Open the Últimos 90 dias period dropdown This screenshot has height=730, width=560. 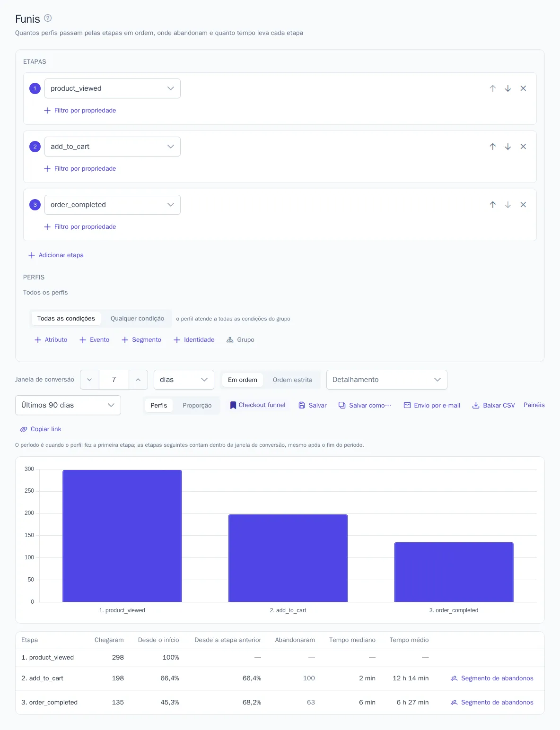click(68, 405)
